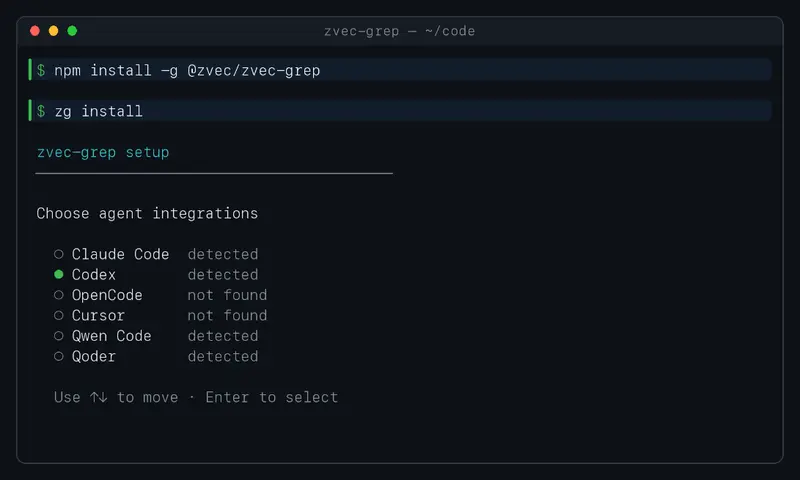Click the 'Use ↑↓ to move' hint text

[x=116, y=397]
